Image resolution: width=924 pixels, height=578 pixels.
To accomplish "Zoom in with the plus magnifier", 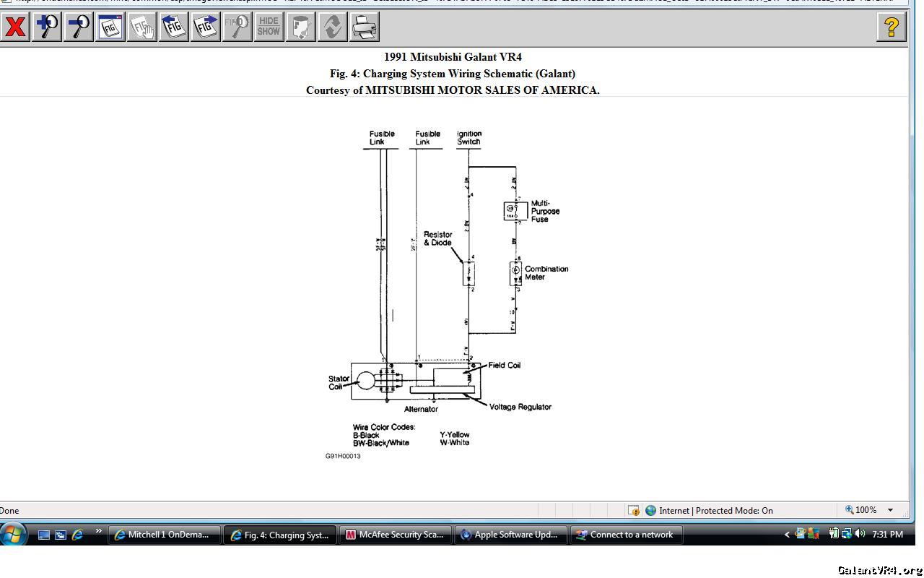I will pyautogui.click(x=47, y=27).
